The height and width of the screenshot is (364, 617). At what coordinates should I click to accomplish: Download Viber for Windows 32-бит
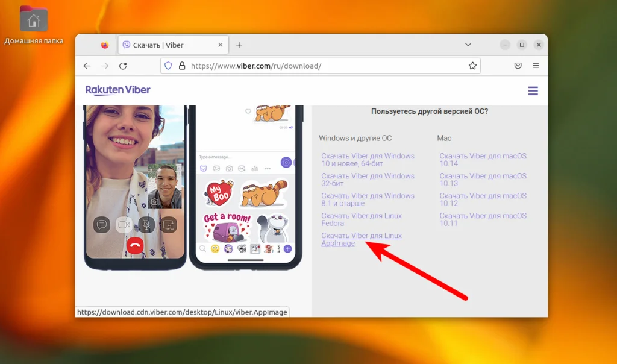pyautogui.click(x=368, y=180)
